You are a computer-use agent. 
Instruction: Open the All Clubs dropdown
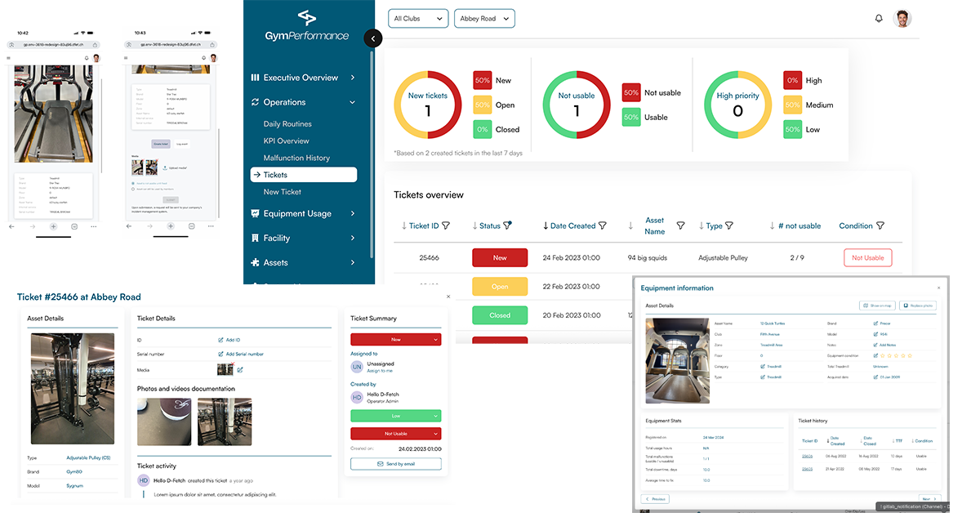pyautogui.click(x=418, y=18)
